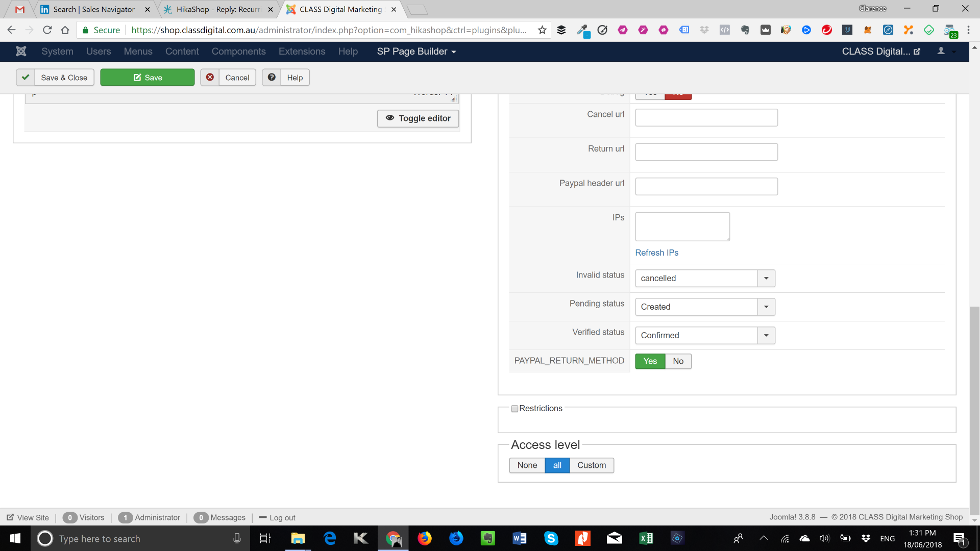Open the Pending status dropdown

coord(766,307)
